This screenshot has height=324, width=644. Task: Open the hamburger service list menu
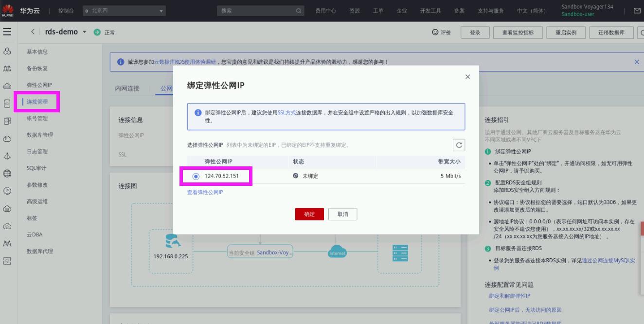click(x=7, y=32)
